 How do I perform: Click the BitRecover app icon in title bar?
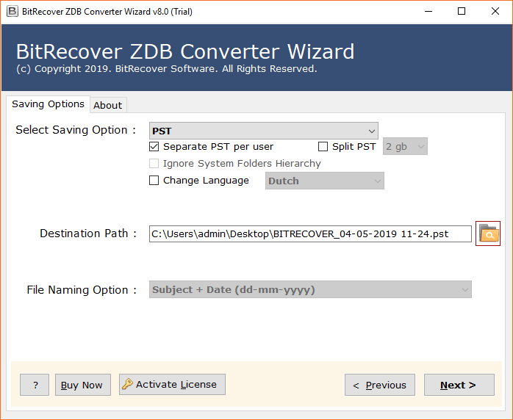click(12, 12)
